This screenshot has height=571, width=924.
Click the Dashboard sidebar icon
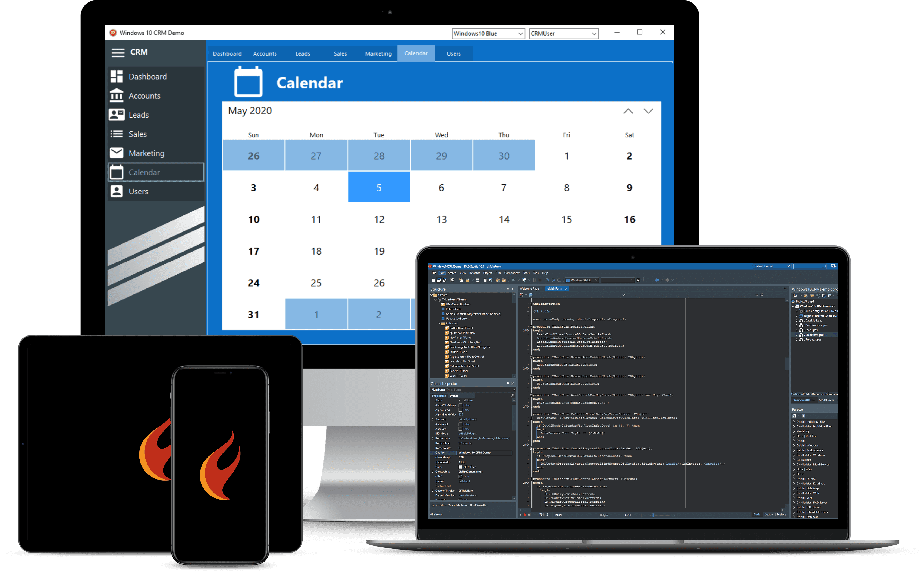coord(130,75)
